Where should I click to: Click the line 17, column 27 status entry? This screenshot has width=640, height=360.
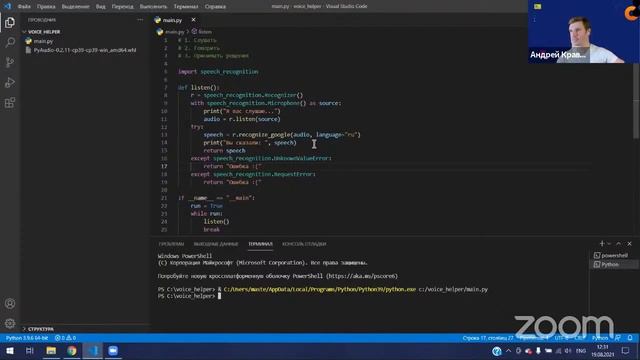click(488, 338)
